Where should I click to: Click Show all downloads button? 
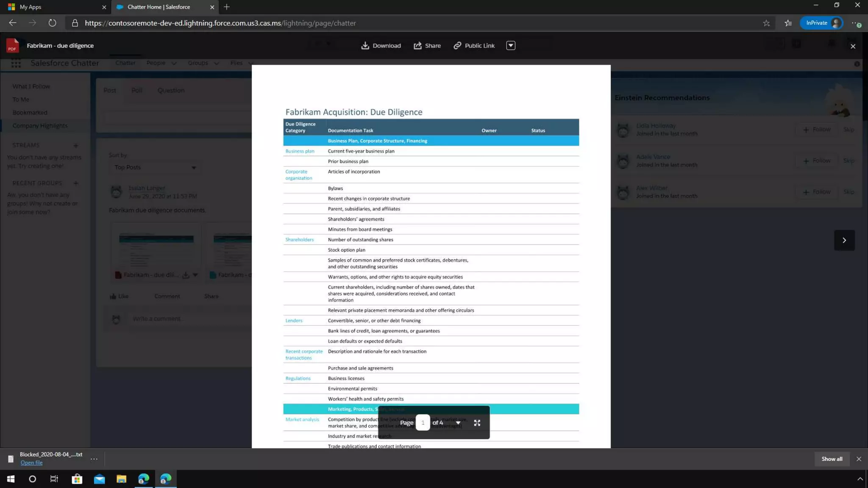click(x=832, y=459)
